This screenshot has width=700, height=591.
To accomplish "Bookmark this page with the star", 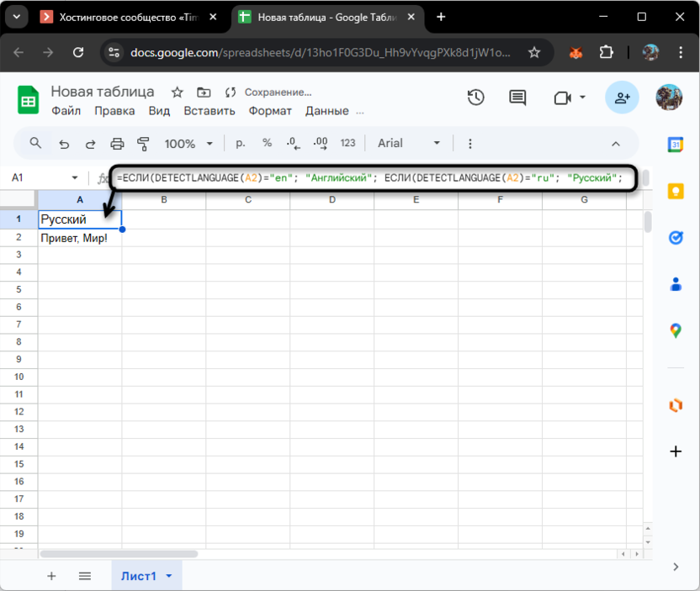I will click(534, 53).
